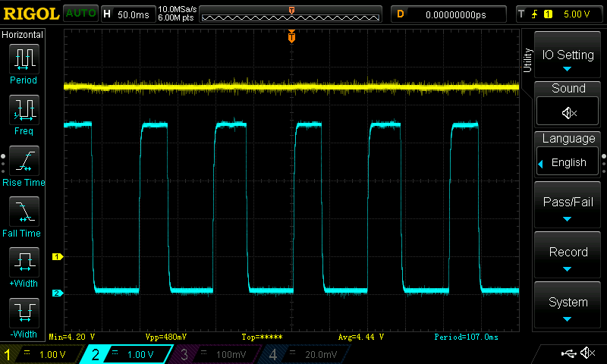Enable channel 4 at 20.0mV

(x=302, y=354)
